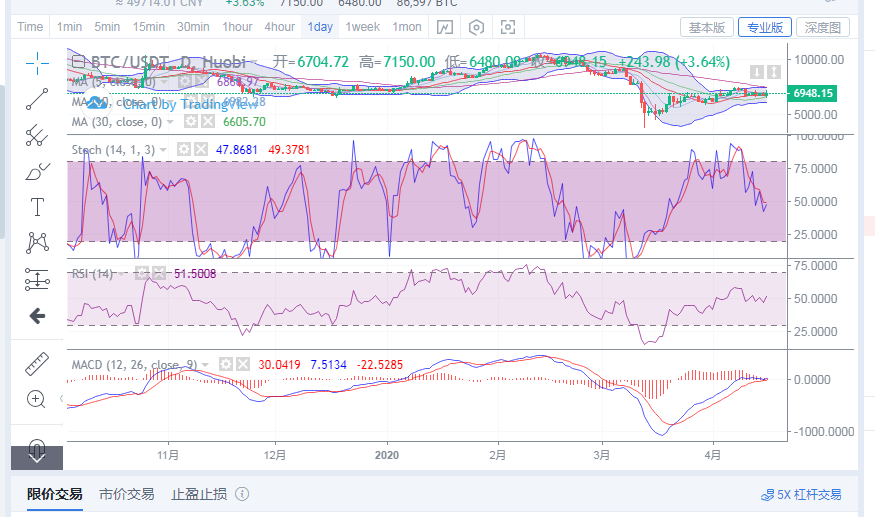Viewport: 875px width, 517px height.
Task: Select the ruler measure tool
Action: coord(37,364)
